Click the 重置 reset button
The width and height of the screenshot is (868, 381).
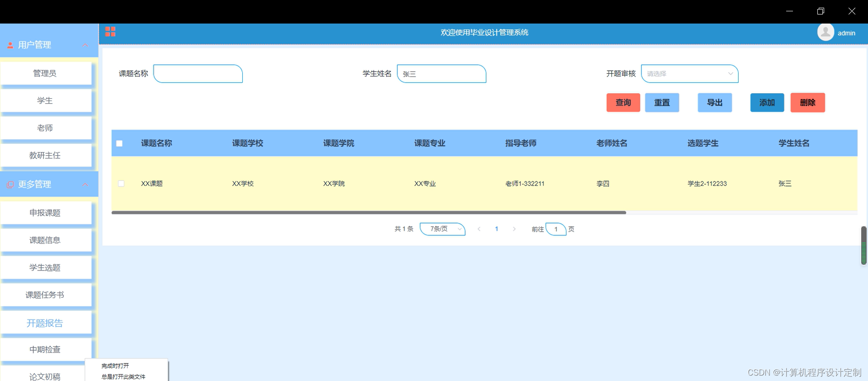tap(662, 103)
